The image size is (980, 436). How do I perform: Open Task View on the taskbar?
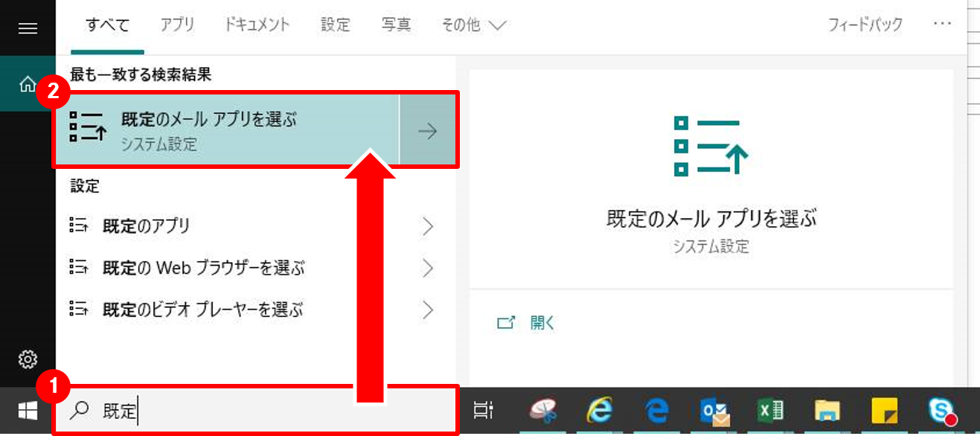(x=484, y=410)
